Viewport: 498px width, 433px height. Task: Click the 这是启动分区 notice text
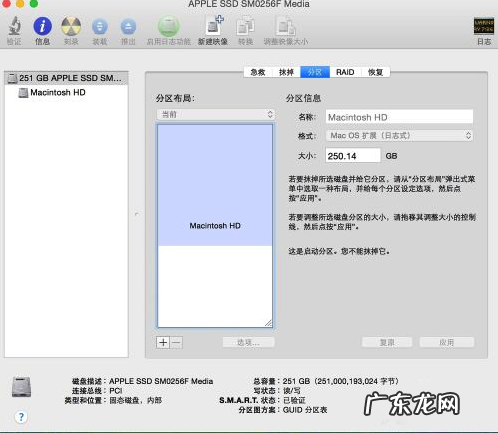(x=339, y=251)
